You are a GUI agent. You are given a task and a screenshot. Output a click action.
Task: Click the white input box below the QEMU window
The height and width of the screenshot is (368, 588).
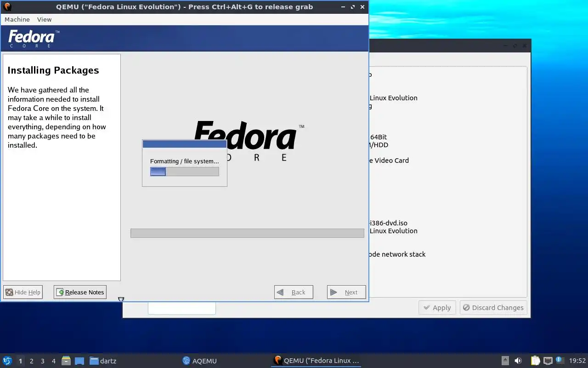[x=181, y=308]
